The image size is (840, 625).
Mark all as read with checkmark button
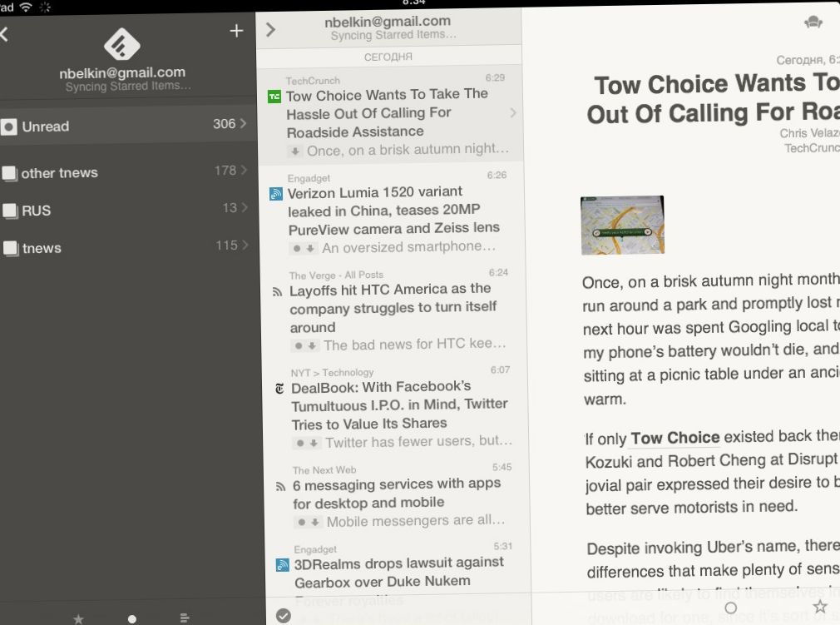click(x=284, y=616)
